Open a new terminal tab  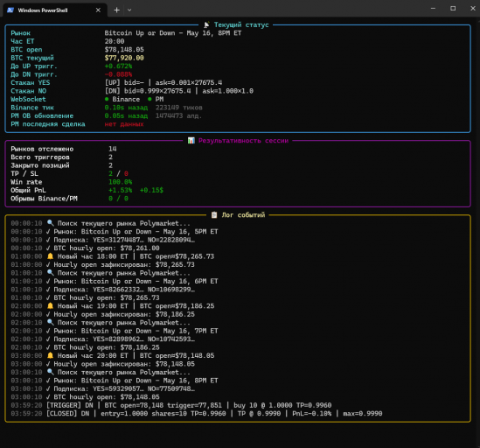tap(116, 10)
